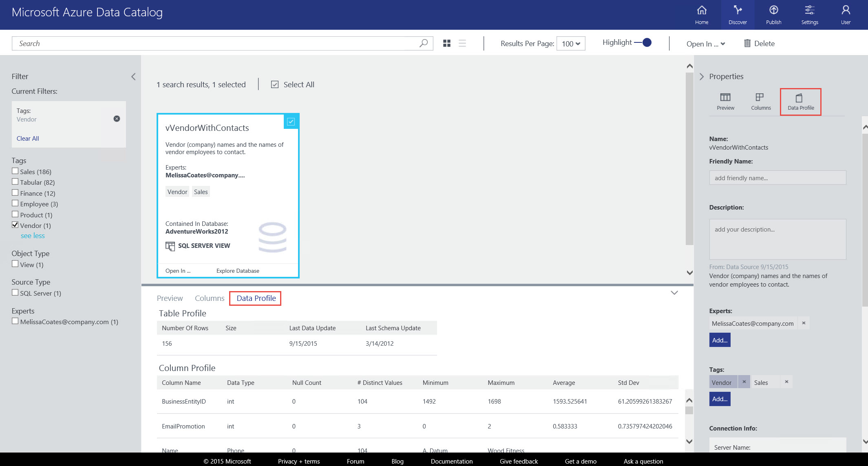
Task: Click the database icon on the vVendorWithContacts card
Action: point(272,237)
